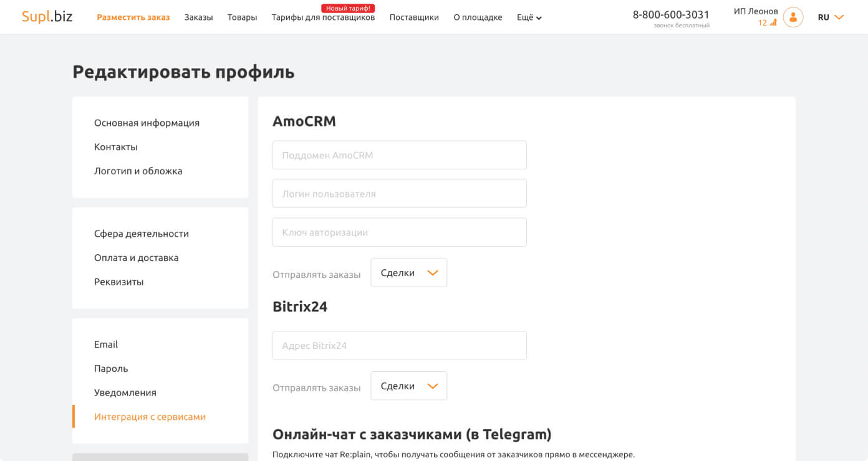The height and width of the screenshot is (461, 868).
Task: Click the Re:plain description text
Action: (454, 455)
